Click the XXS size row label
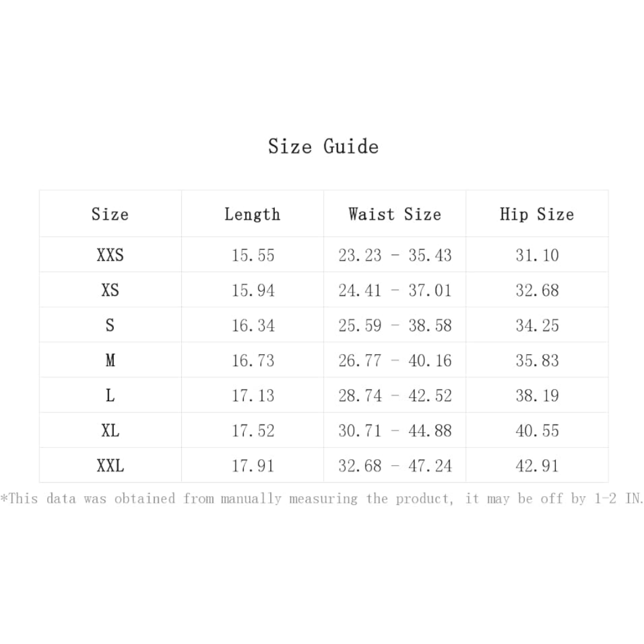Viewport: 644px width, 644px height. click(110, 255)
